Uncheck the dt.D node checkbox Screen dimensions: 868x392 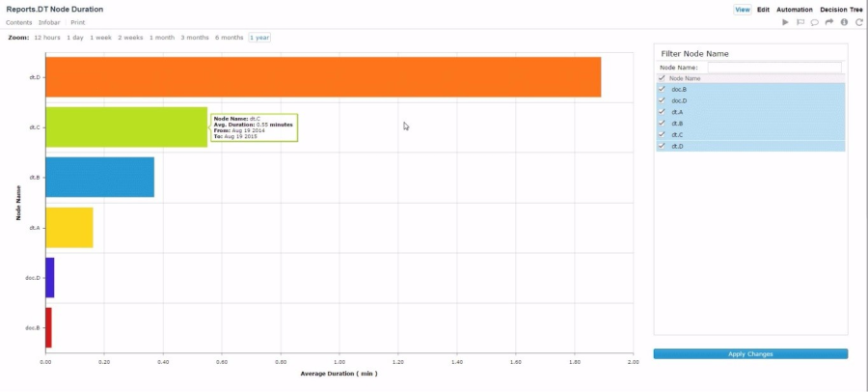[x=662, y=147]
